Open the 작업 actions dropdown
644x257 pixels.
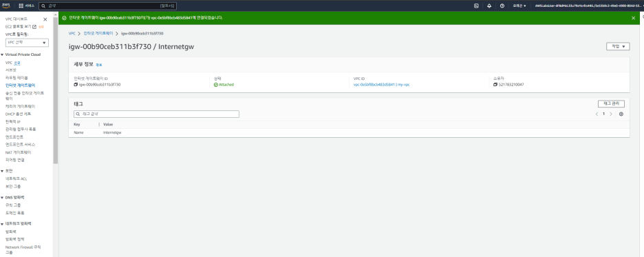click(618, 46)
